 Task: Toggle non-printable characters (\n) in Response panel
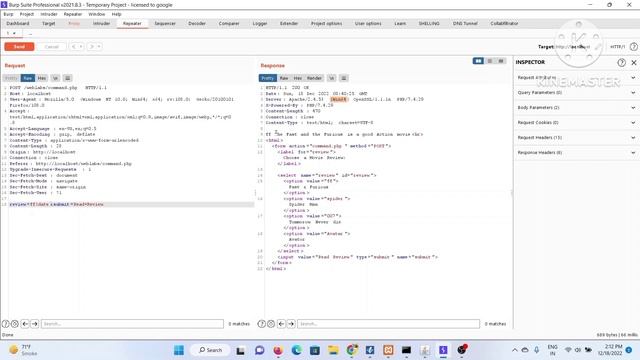pos(331,78)
